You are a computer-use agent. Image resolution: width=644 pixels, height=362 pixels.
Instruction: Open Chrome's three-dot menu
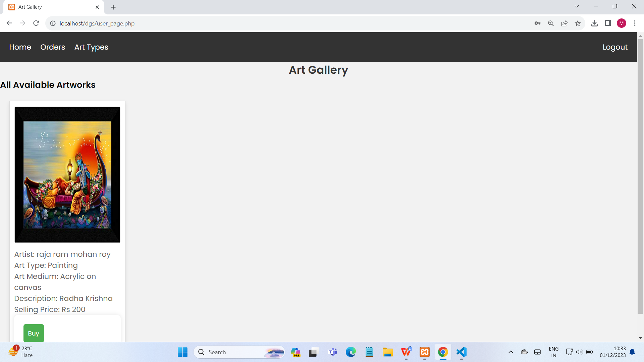tap(635, 23)
